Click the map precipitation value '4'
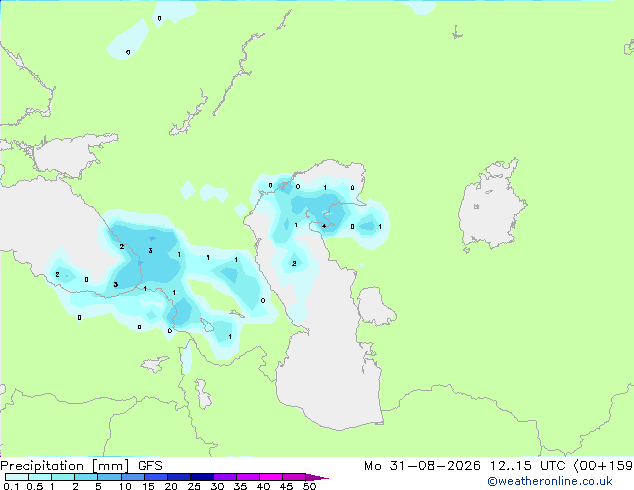The image size is (634, 490). pos(324,226)
